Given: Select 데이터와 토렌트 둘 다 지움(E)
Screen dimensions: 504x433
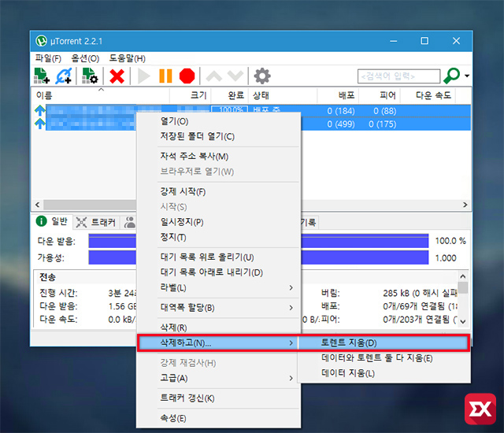Looking at the screenshot, I should 384,358.
